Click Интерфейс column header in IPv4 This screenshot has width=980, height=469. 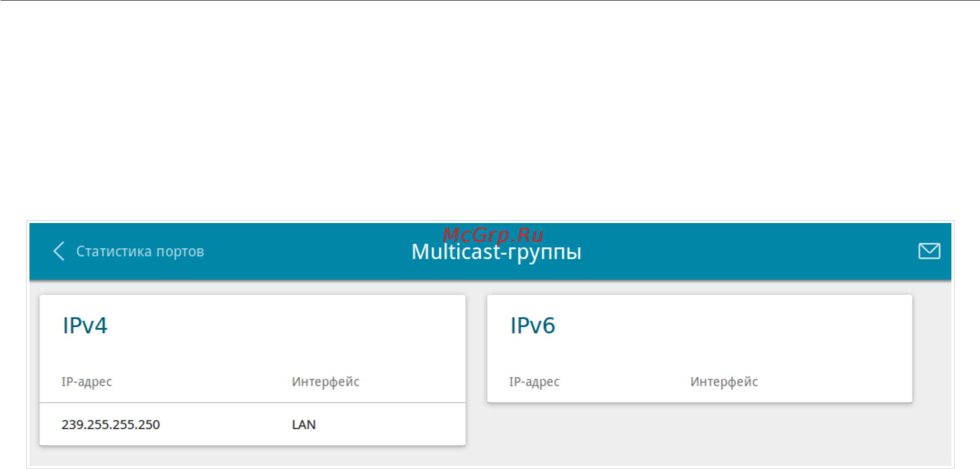(325, 382)
